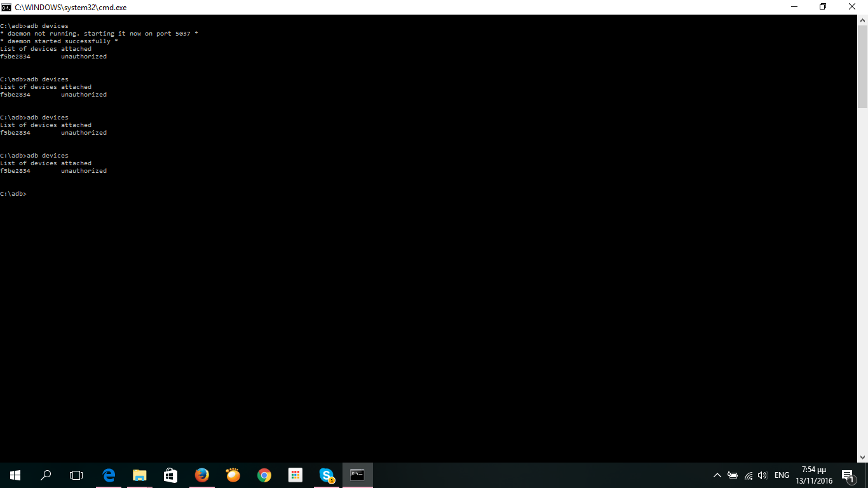This screenshot has width=868, height=488.
Task: Open the Wi-Fi network flyout
Action: click(748, 475)
